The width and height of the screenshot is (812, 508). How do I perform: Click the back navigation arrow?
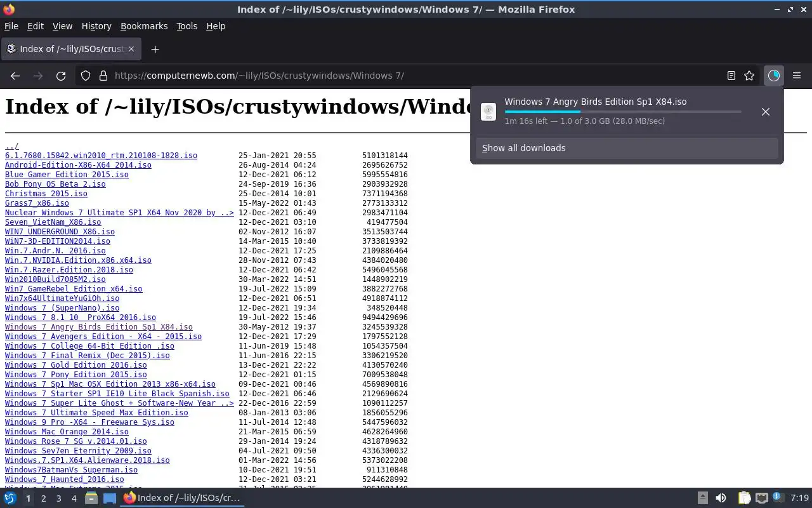(15, 76)
